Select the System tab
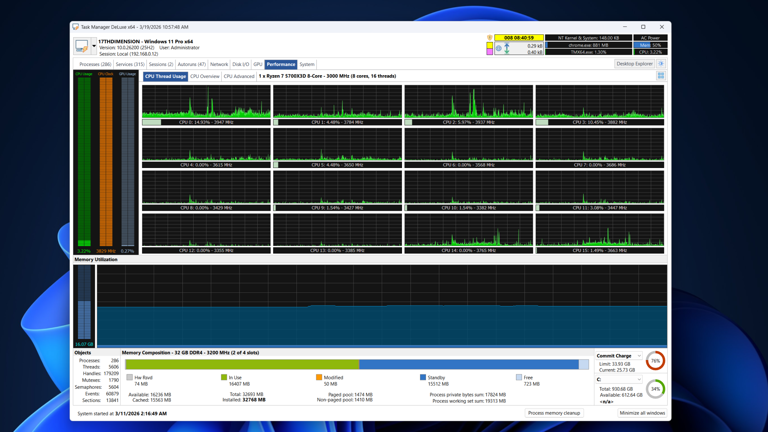Viewport: 768px width, 432px height. pyautogui.click(x=307, y=64)
